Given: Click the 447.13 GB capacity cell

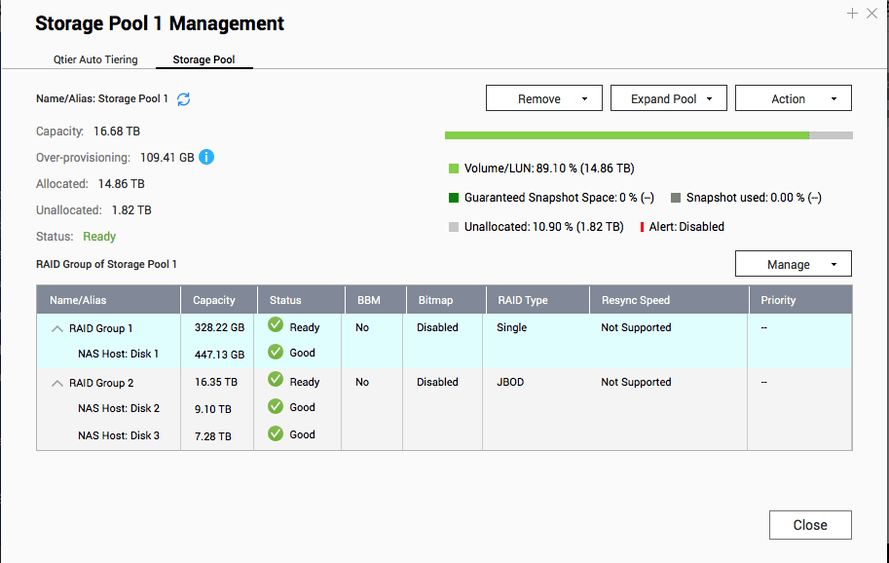Looking at the screenshot, I should (x=219, y=354).
